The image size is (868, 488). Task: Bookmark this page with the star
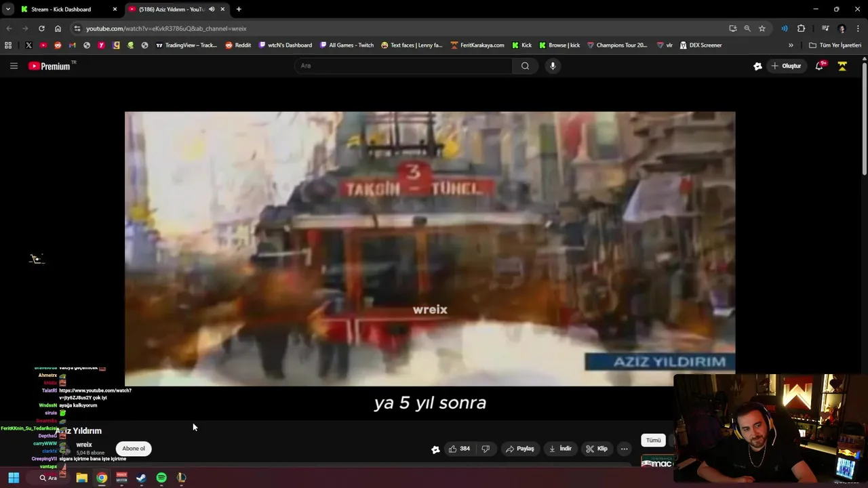coord(762,28)
